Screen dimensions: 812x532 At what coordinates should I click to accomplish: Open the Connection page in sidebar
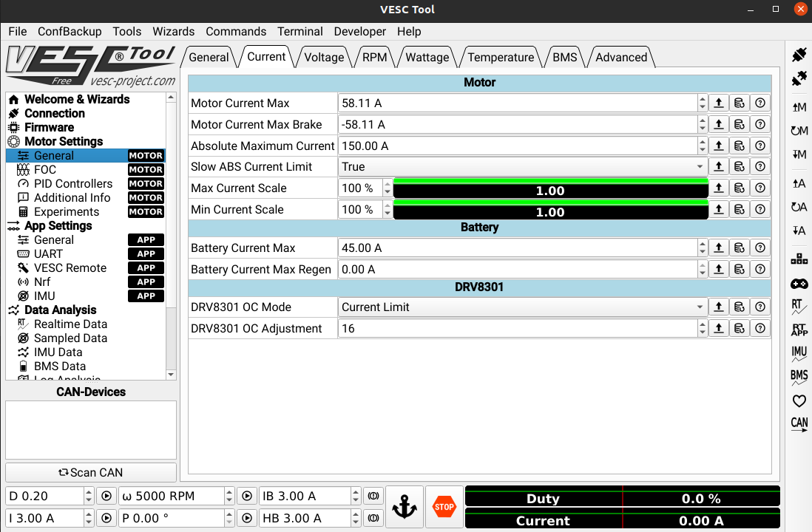(x=55, y=113)
